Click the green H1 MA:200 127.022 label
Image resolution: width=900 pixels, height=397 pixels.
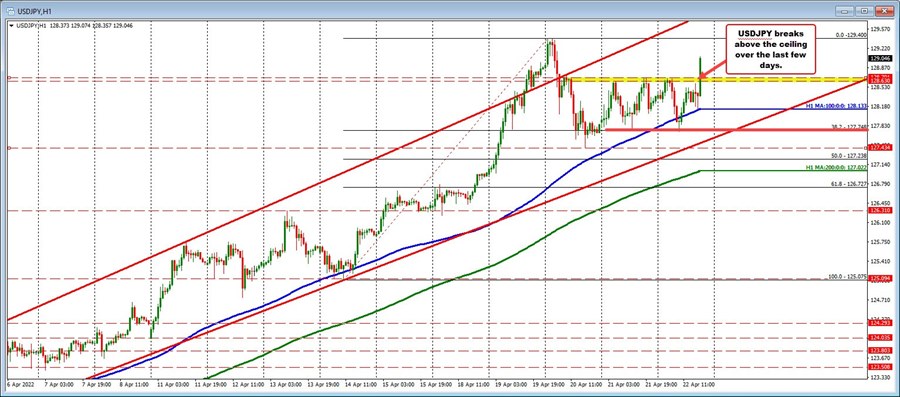pyautogui.click(x=835, y=168)
